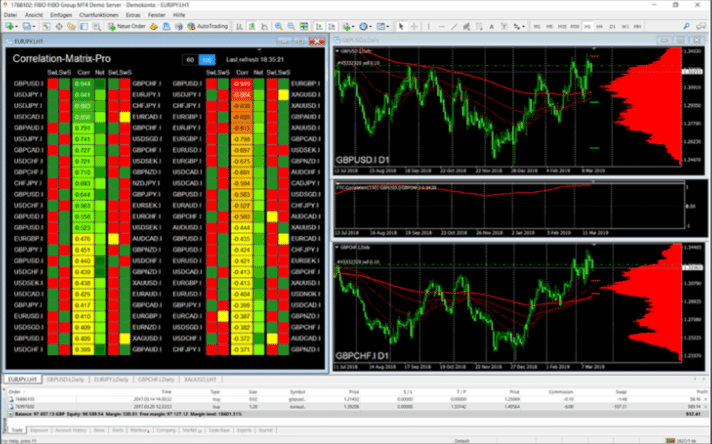Click the yellow signal cell beside EURCAD.I

[x=125, y=116]
